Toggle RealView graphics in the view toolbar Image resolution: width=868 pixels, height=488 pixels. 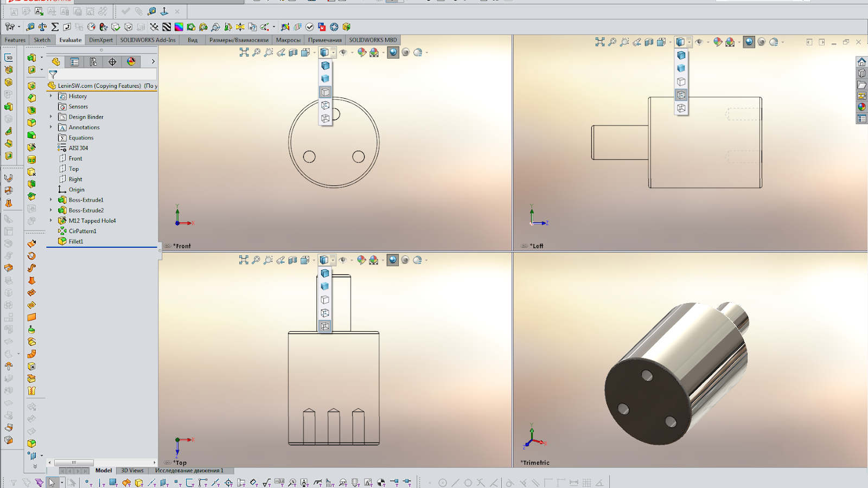click(393, 52)
